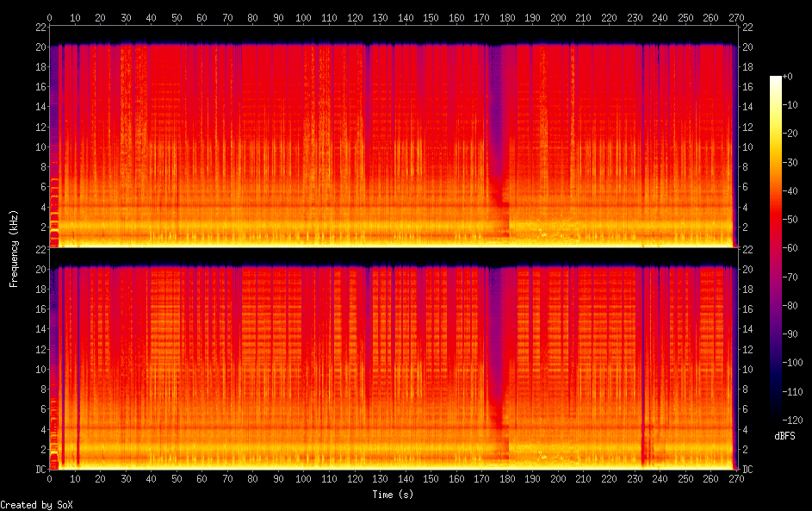Click '50' on the top time axis
The width and height of the screenshot is (812, 511).
(177, 17)
